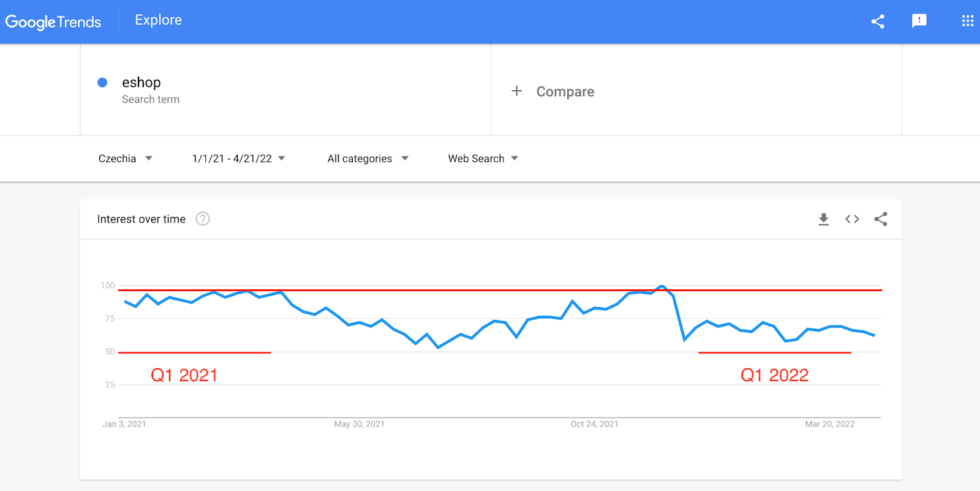The image size is (980, 491).
Task: Click the eshop search term text
Action: (141, 82)
